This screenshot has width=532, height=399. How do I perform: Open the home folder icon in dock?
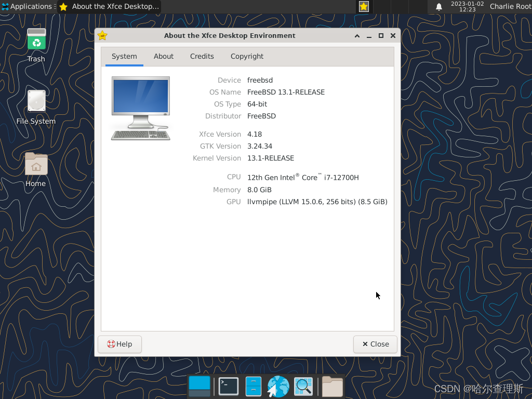point(332,386)
